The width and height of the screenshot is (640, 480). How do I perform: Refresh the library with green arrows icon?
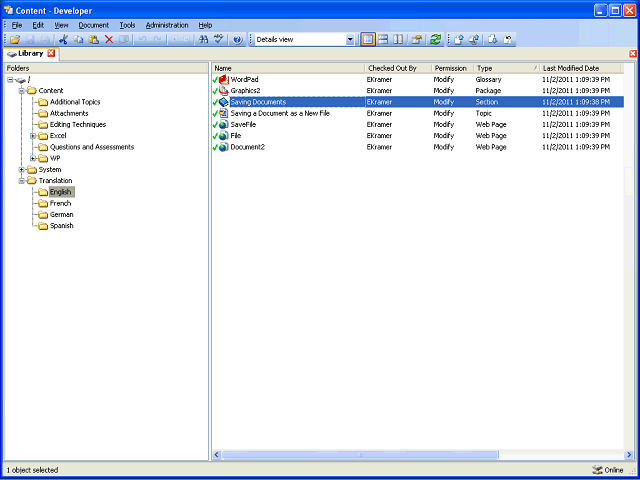436,40
